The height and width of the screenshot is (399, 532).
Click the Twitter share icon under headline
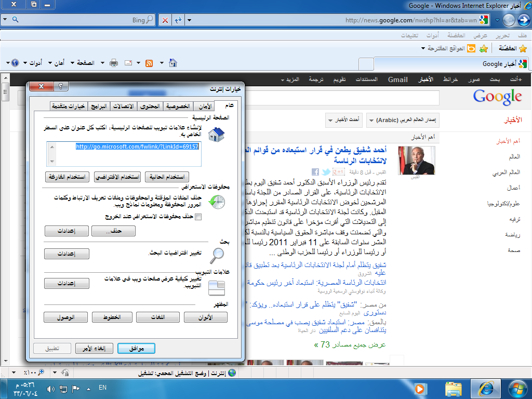point(326,172)
